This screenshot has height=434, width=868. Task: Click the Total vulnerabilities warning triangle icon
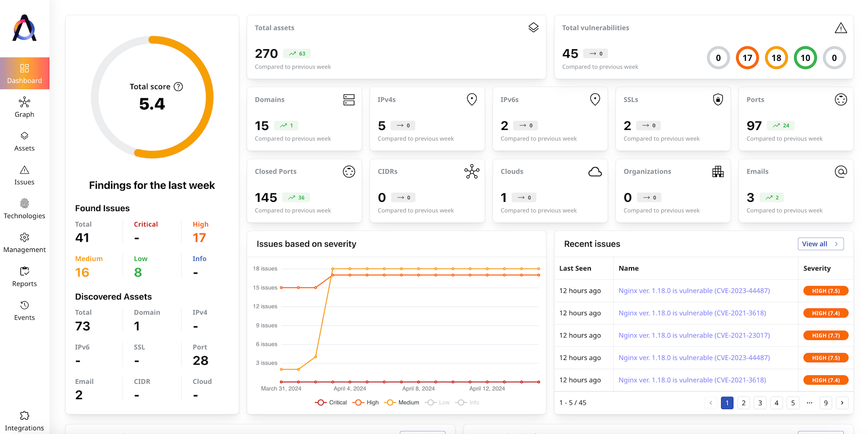point(841,28)
